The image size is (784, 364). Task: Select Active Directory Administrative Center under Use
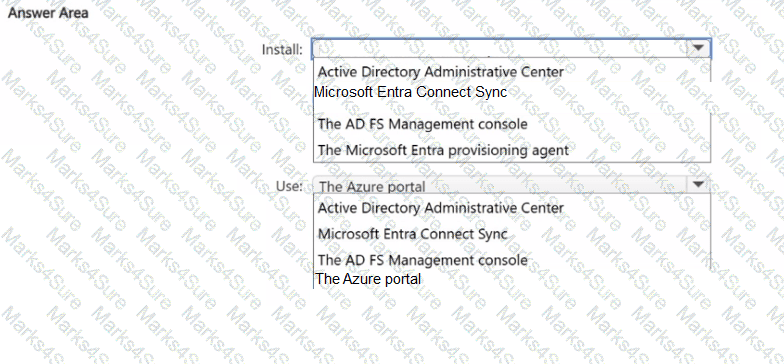point(440,208)
